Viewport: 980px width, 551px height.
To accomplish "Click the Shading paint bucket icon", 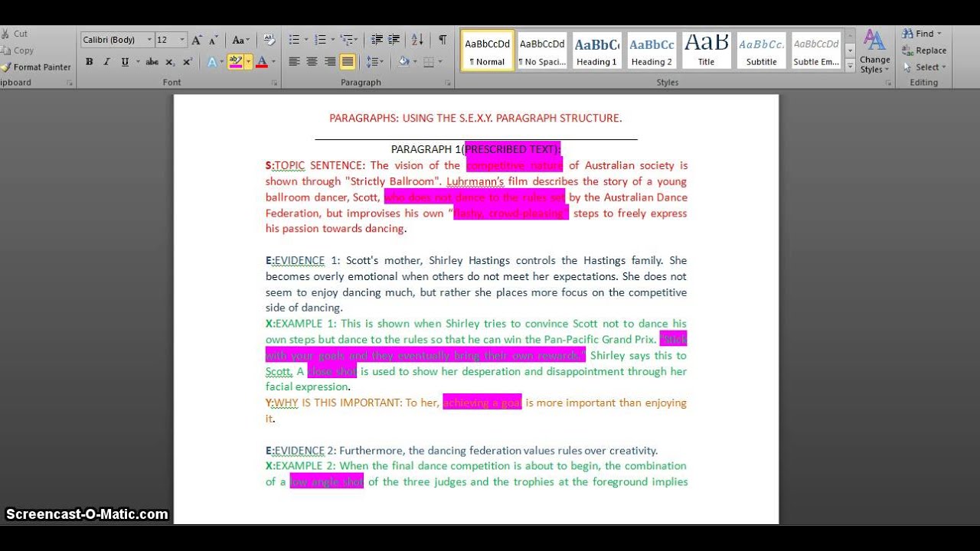I will (403, 62).
